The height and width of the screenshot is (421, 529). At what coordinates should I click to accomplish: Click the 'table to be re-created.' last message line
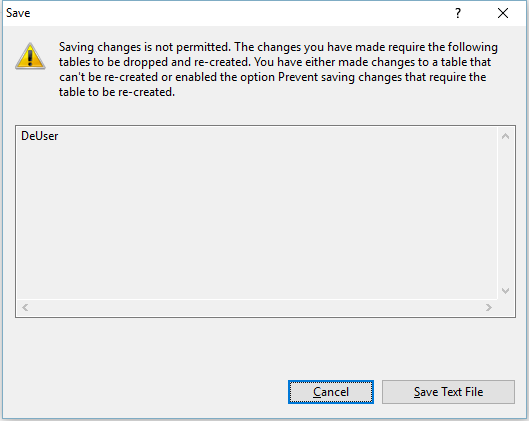tap(117, 92)
